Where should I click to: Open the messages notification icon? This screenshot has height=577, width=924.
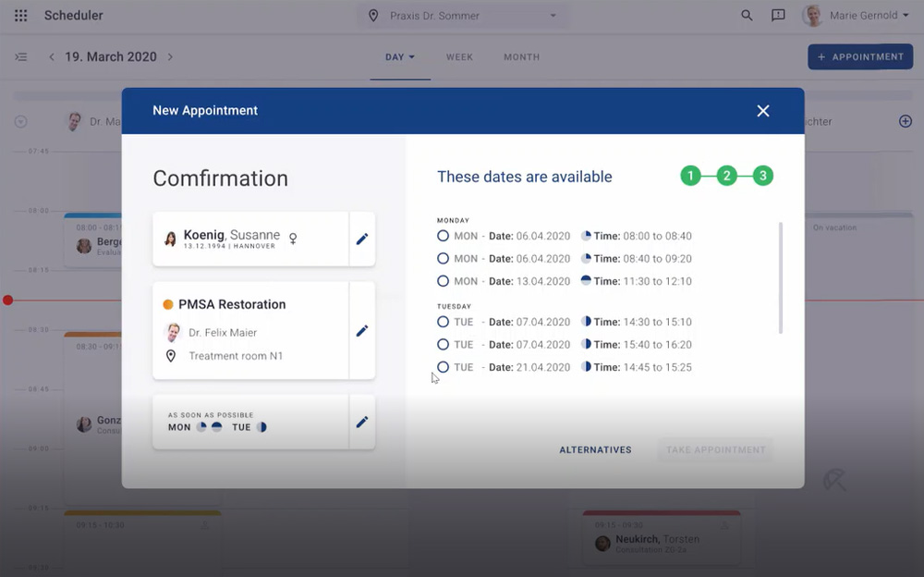click(x=778, y=16)
